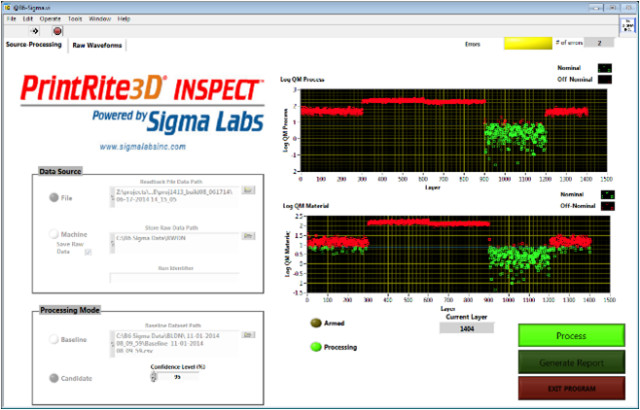Image resolution: width=640 pixels, height=410 pixels.
Task: Browse for the Baseline Dataset Path
Action: click(x=248, y=335)
